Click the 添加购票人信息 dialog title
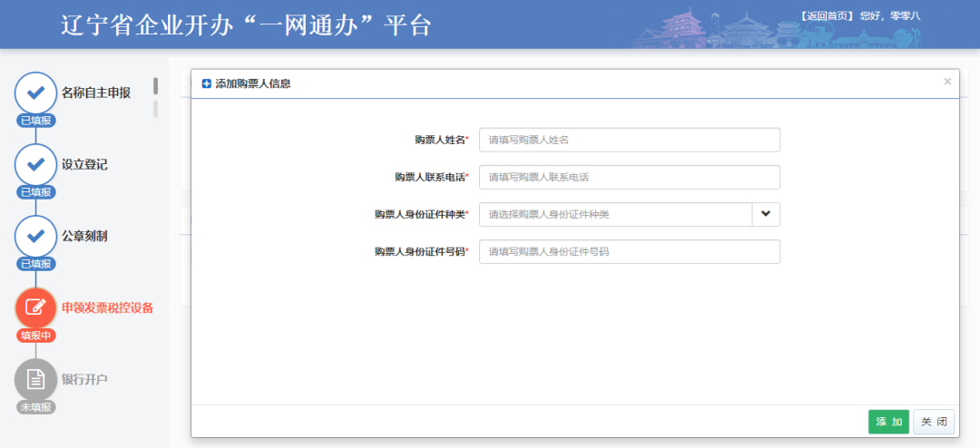The width and height of the screenshot is (980, 448). tap(252, 83)
